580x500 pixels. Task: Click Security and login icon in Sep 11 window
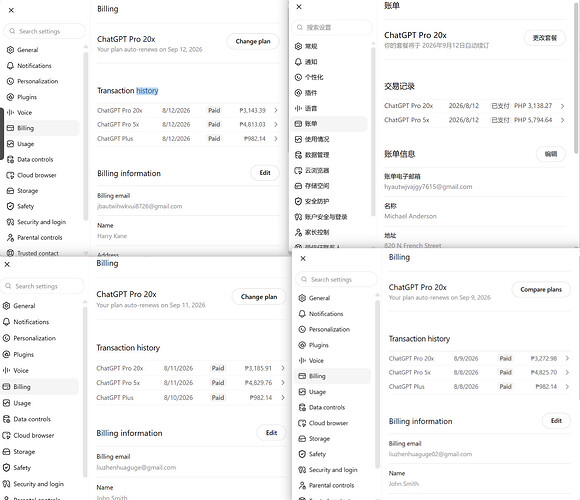tap(6, 484)
